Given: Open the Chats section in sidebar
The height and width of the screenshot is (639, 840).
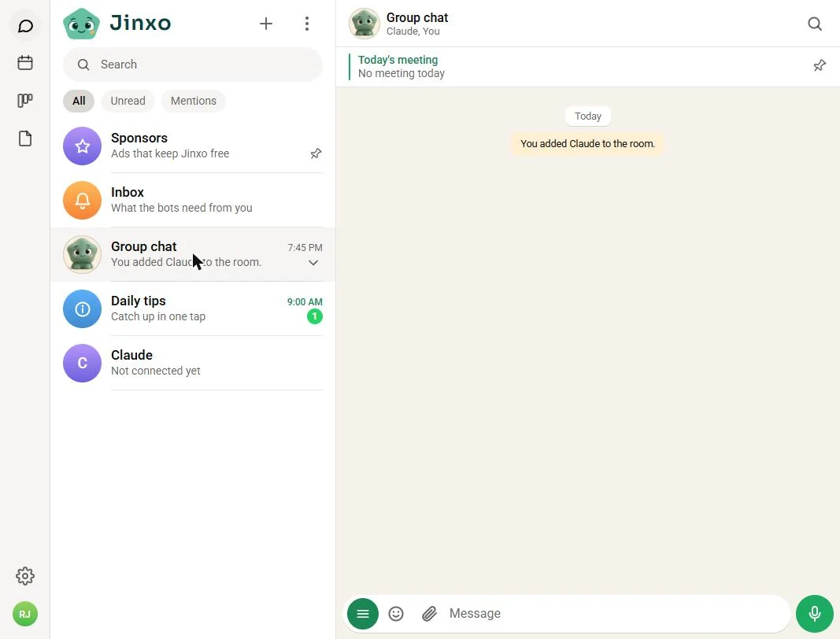Looking at the screenshot, I should (x=25, y=26).
